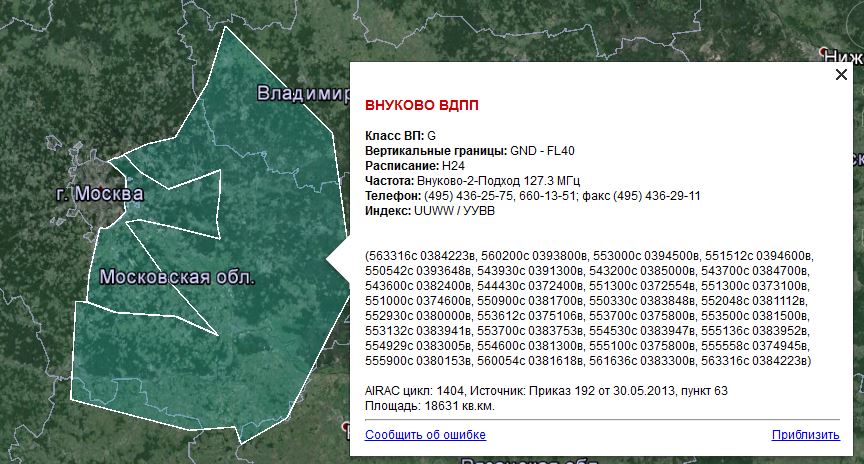864x464 pixels.
Task: Click the Класс ВП: G line
Action: point(401,135)
